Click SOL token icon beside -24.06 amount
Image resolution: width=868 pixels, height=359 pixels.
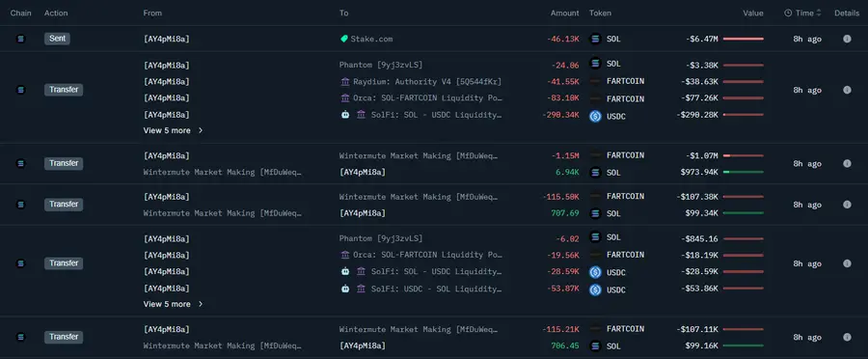[x=595, y=64]
